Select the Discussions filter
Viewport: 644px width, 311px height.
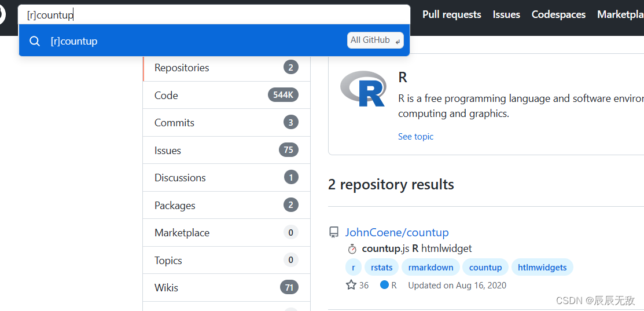click(x=227, y=178)
